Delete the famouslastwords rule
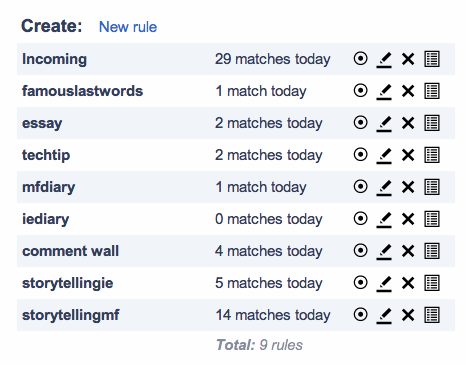 tap(408, 91)
